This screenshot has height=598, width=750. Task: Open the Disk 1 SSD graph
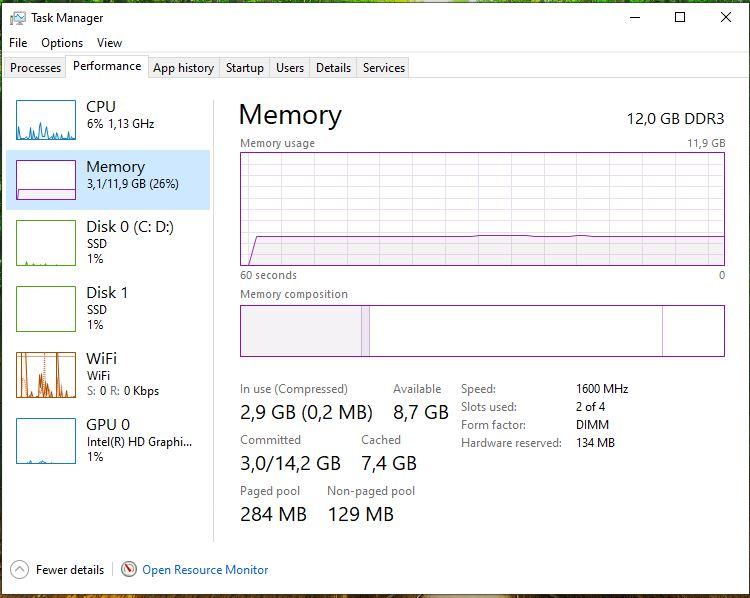46,309
